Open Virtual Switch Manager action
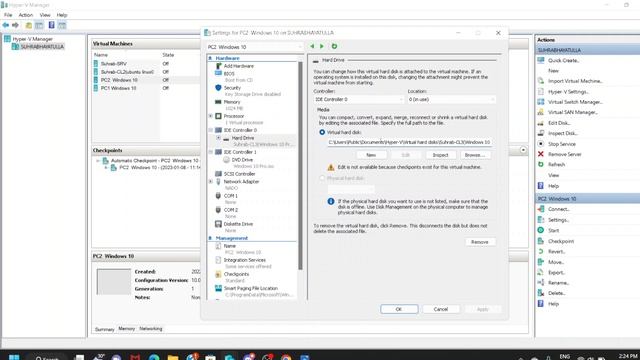Viewport: 640px width, 360px height. point(575,102)
